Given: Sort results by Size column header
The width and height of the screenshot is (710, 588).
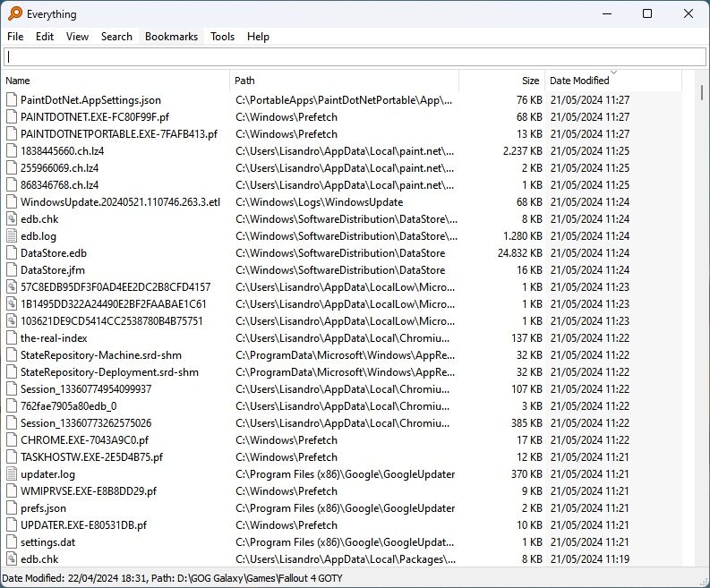Looking at the screenshot, I should pyautogui.click(x=501, y=81).
